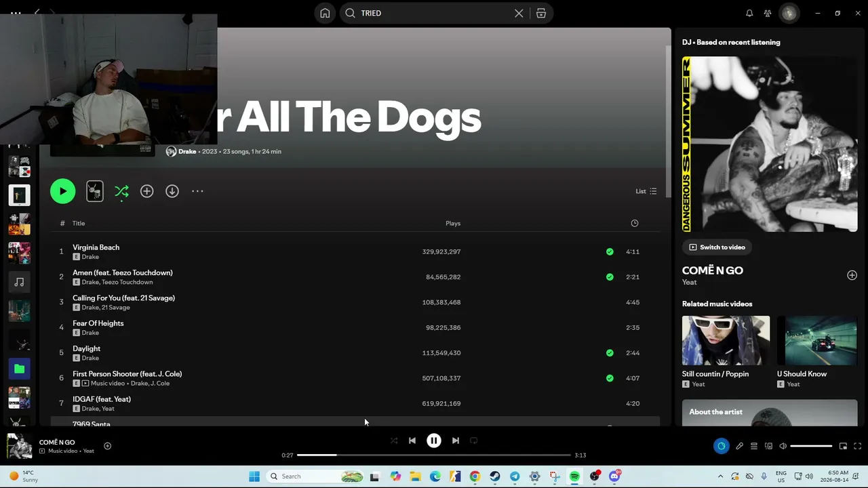Open Teezo Touchdown artist link
The width and height of the screenshot is (868, 488).
coord(127,282)
